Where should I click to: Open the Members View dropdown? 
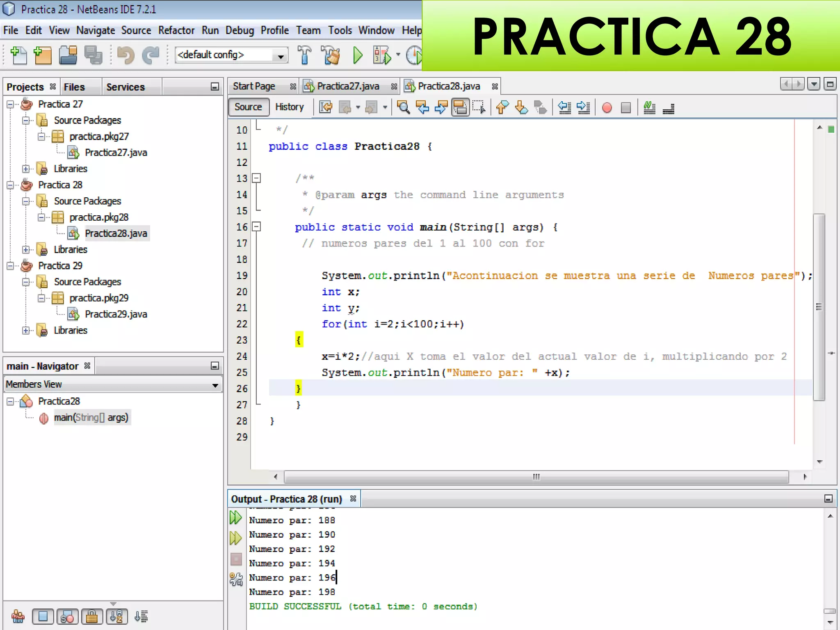[x=215, y=385]
